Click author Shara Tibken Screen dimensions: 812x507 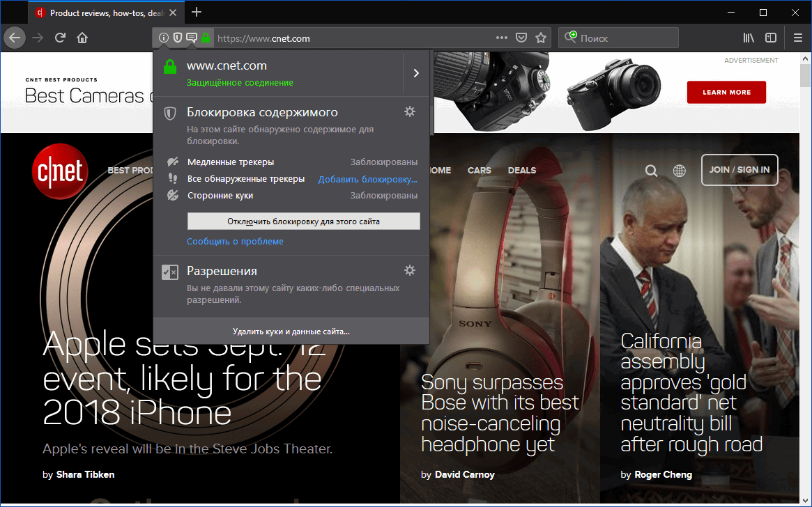(85, 474)
